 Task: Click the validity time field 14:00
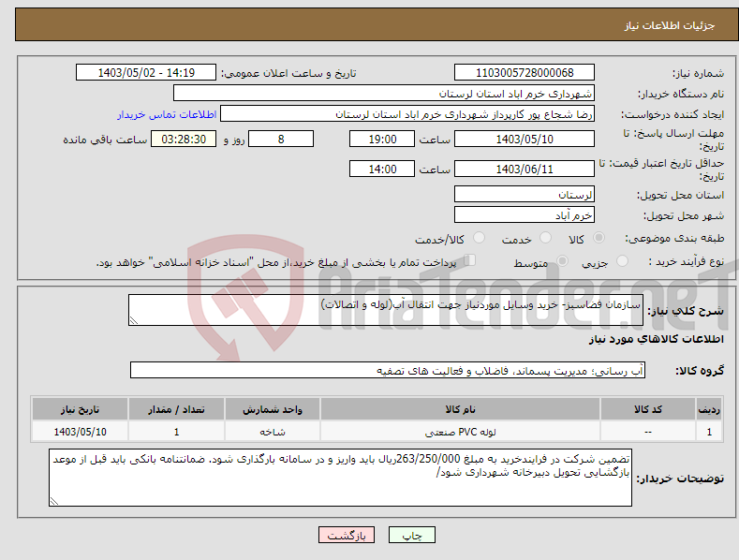tap(382, 169)
